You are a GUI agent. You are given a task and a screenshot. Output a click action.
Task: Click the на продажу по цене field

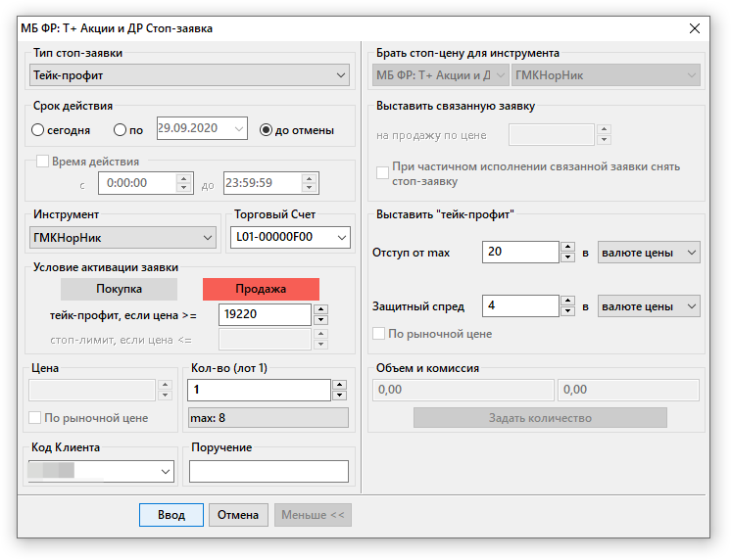click(552, 135)
